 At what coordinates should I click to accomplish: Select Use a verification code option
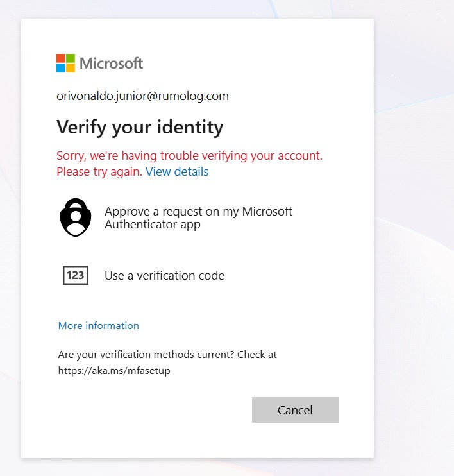176,275
